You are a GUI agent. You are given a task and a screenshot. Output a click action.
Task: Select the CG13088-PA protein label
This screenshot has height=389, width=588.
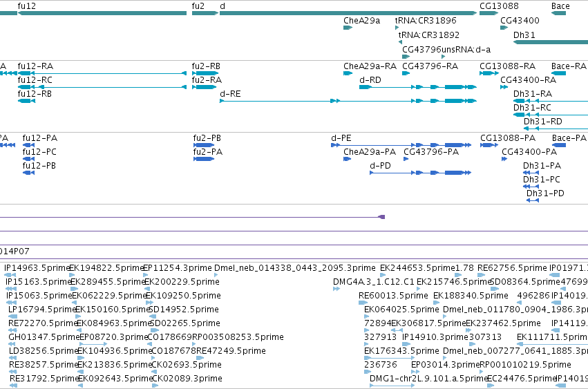coord(508,138)
